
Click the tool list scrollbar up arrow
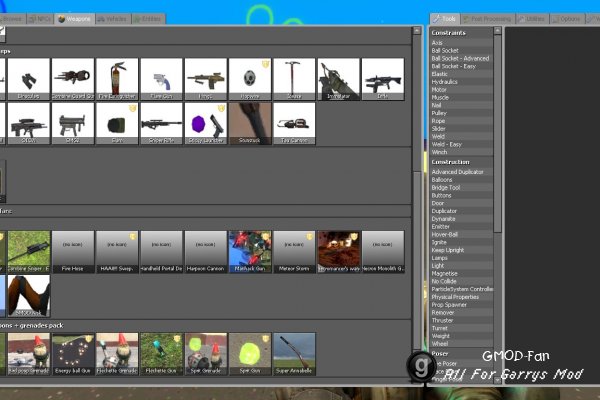coord(497,31)
